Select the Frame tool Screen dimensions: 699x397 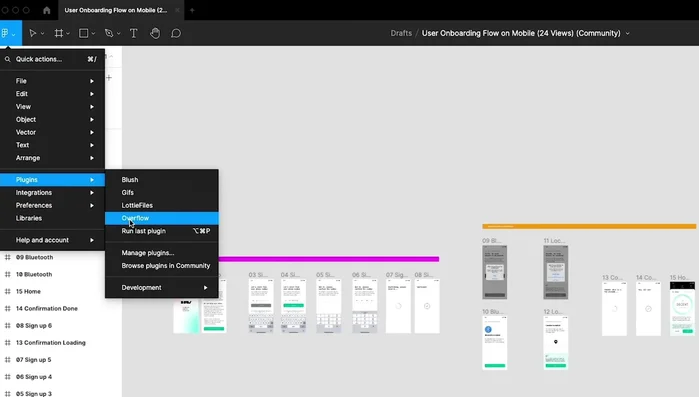(x=58, y=33)
